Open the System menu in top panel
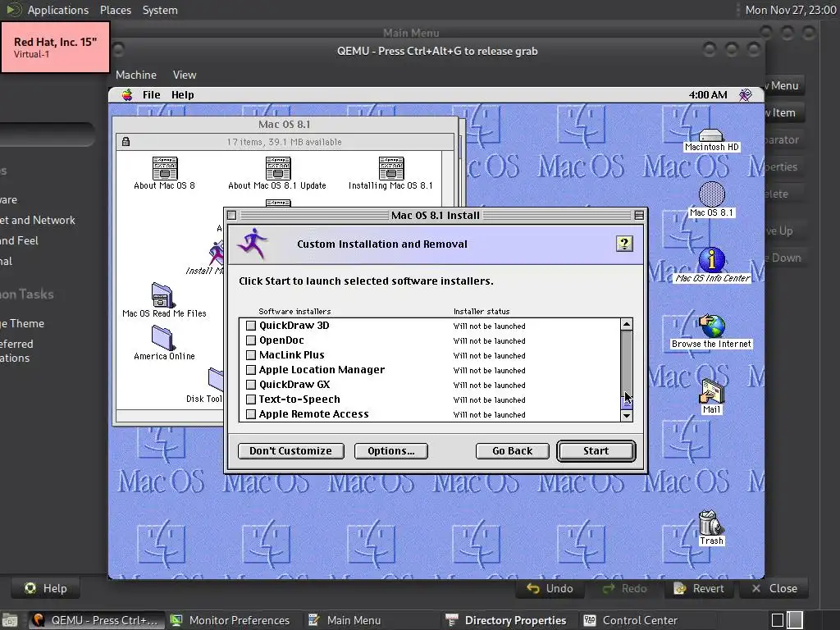This screenshot has width=840, height=630. click(x=160, y=10)
